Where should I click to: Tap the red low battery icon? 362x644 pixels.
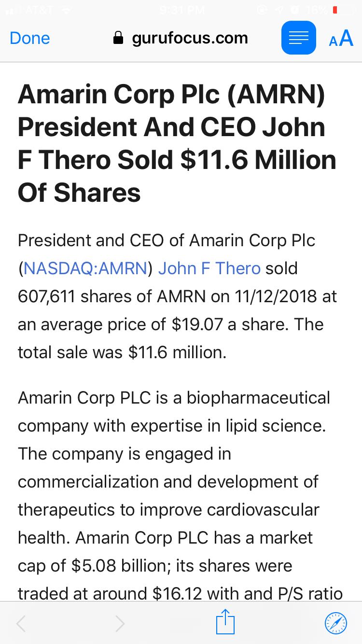(343, 10)
